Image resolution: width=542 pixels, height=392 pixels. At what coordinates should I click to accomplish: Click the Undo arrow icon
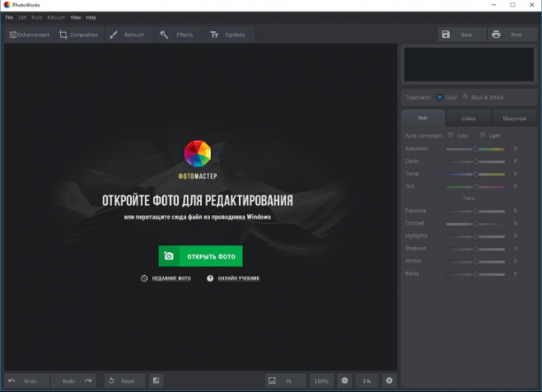coord(12,380)
